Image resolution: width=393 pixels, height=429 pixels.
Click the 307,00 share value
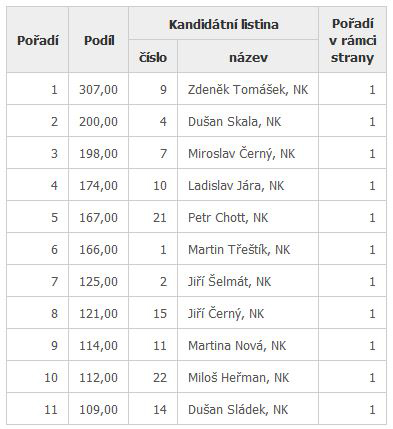[98, 89]
